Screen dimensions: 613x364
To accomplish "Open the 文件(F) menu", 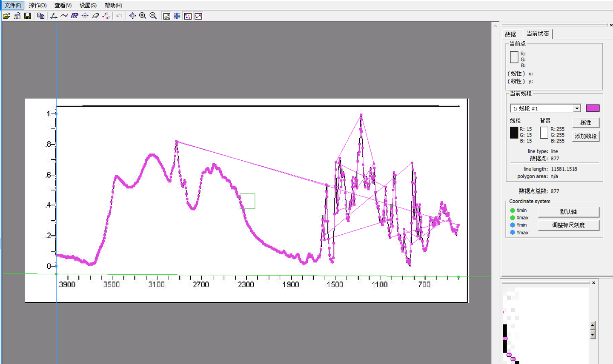I will point(13,5).
